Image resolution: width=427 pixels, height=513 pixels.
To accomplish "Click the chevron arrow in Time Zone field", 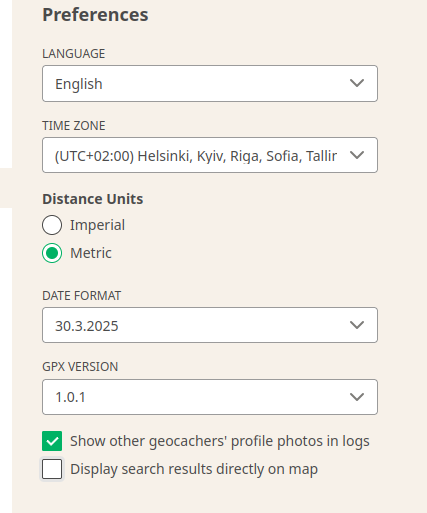I will coord(357,155).
